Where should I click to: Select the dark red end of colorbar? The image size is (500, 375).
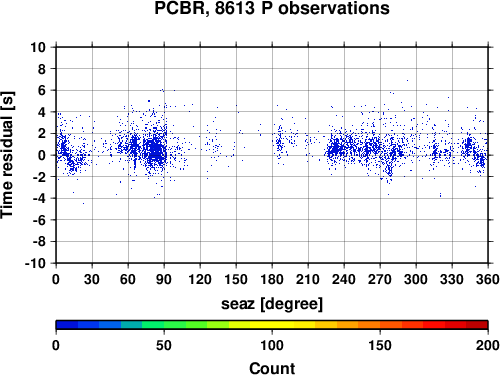point(477,325)
